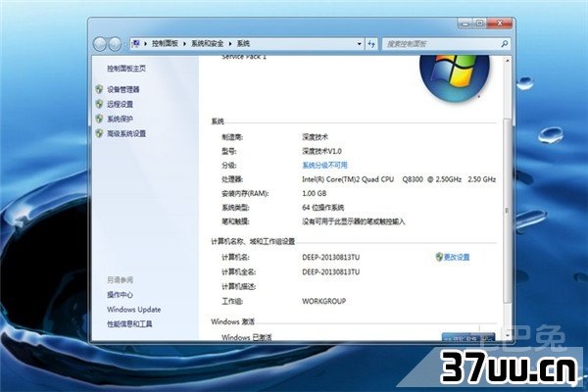588x392 pixels.
Task: Expand arrow after 系统和安全 breadcrumb
Action: [x=230, y=44]
